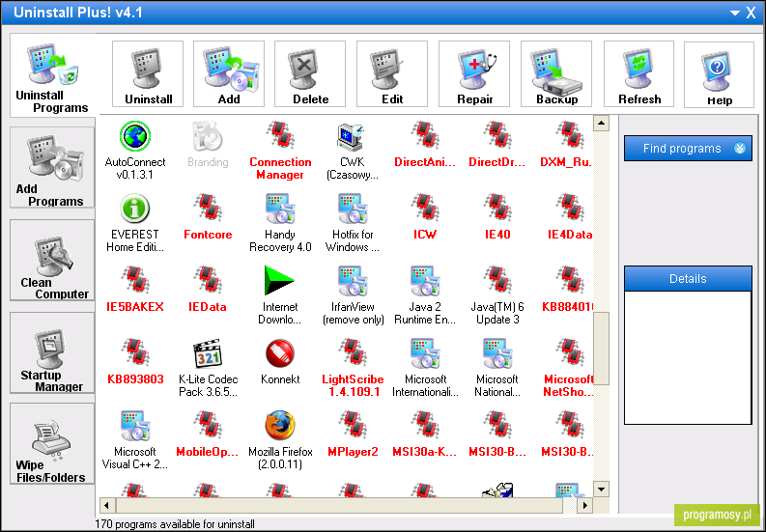Click the Details panel header
The image size is (766, 532).
(688, 279)
